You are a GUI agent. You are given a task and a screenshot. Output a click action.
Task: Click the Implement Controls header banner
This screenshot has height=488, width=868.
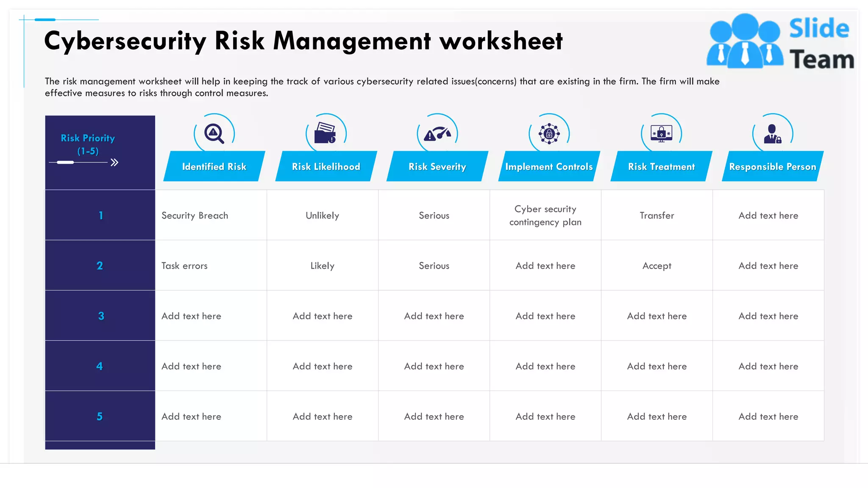tap(549, 166)
